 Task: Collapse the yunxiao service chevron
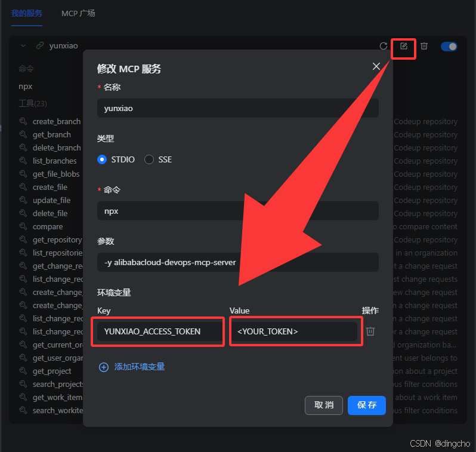point(23,46)
